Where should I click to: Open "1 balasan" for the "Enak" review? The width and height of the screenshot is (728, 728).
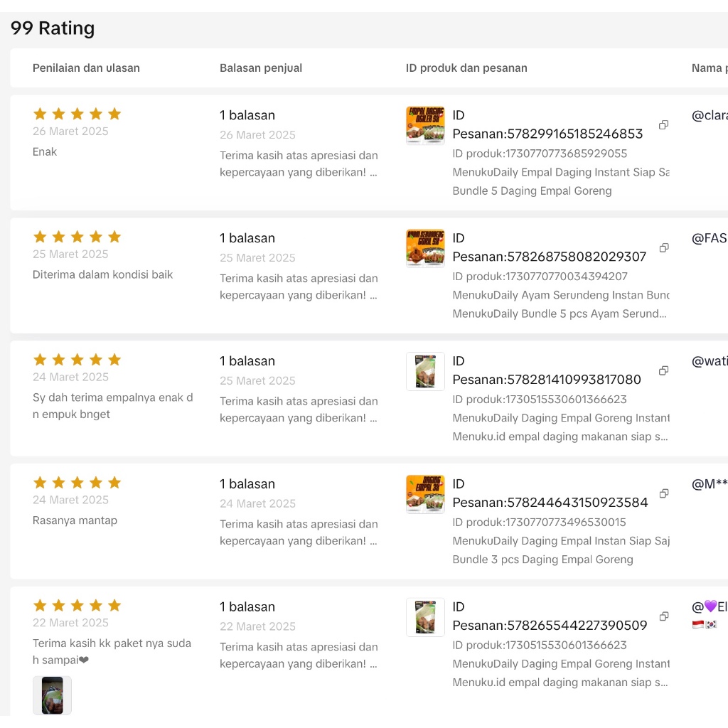pos(247,115)
